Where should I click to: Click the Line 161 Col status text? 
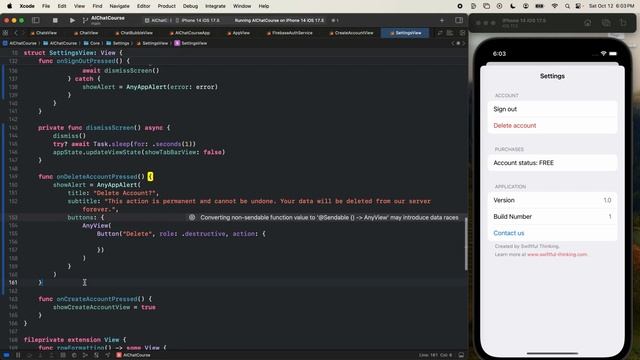pyautogui.click(x=435, y=355)
